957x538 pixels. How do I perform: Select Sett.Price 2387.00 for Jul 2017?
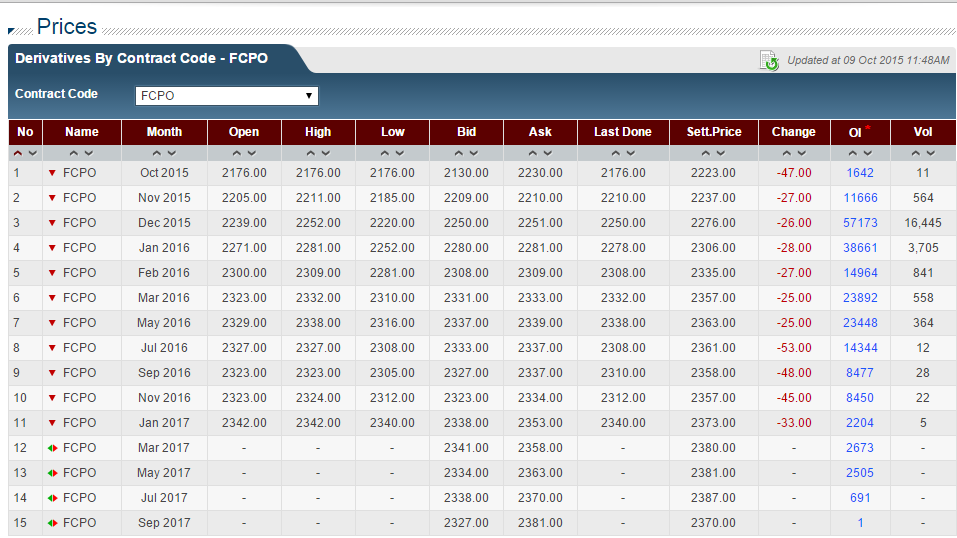(713, 498)
